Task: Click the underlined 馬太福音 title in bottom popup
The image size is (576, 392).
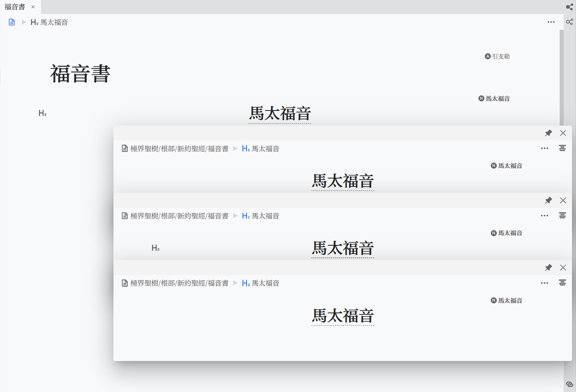Action: [342, 315]
